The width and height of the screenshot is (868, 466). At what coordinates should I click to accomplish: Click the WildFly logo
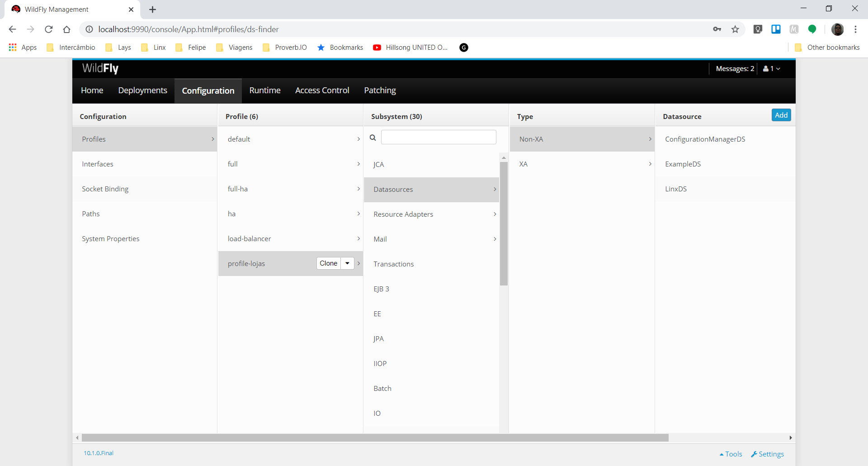pyautogui.click(x=100, y=68)
